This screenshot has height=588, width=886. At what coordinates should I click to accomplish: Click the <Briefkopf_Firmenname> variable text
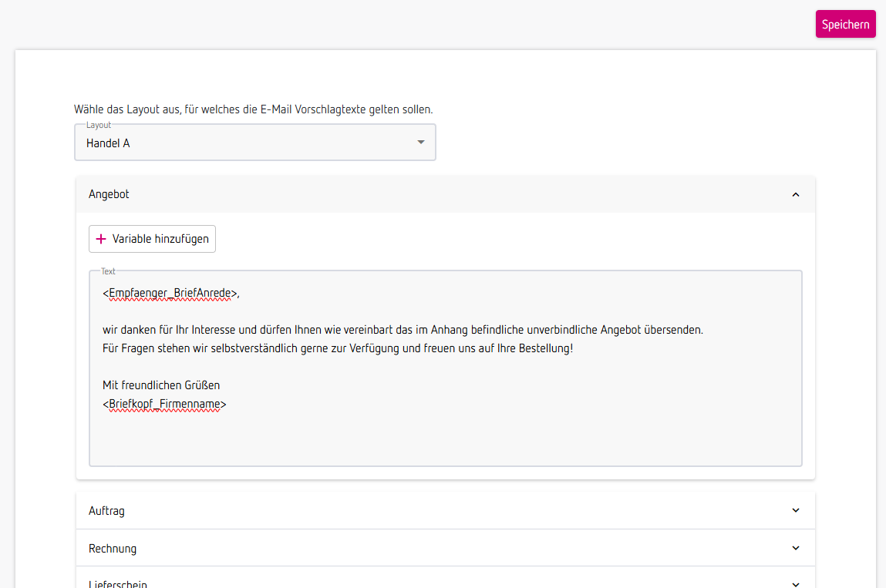pos(164,404)
